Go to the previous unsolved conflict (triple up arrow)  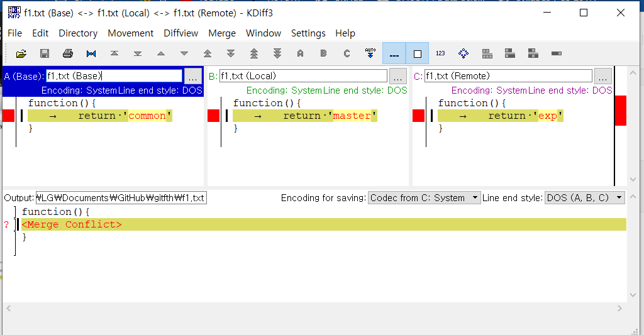click(254, 53)
